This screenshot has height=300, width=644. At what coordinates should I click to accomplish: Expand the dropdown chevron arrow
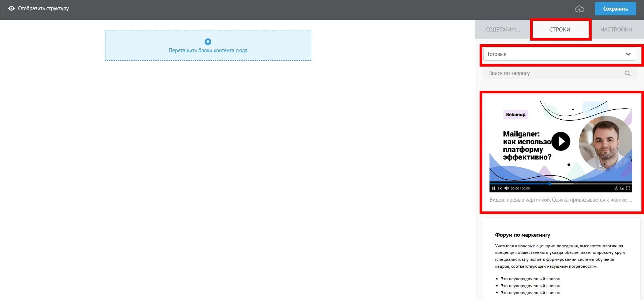pyautogui.click(x=628, y=54)
